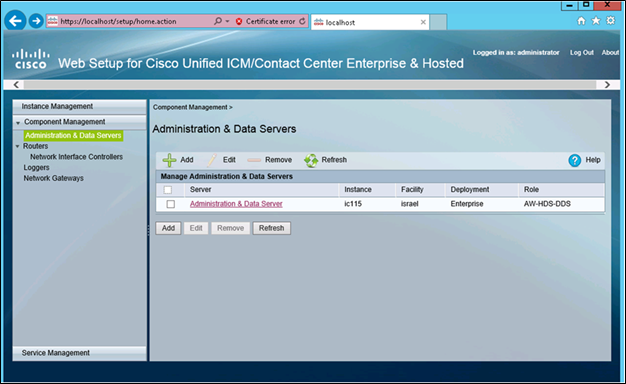Reload page with address bar refresh icon

point(302,21)
